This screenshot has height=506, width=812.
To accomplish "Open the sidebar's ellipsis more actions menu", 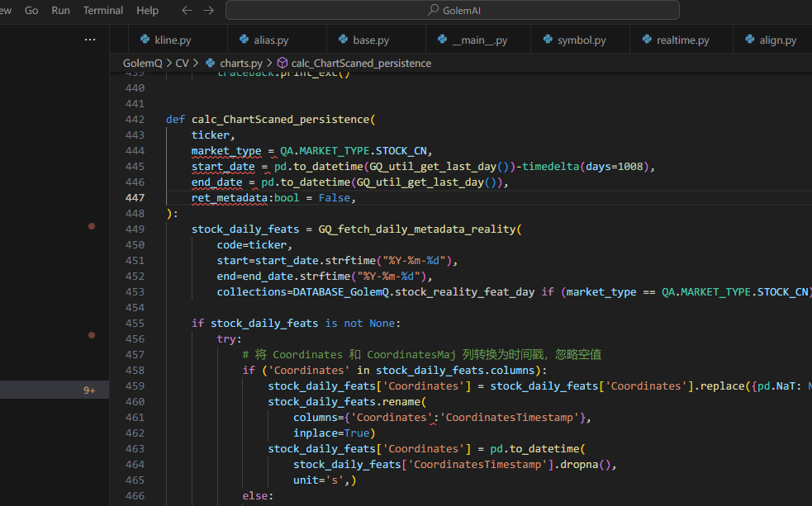I will (x=90, y=40).
